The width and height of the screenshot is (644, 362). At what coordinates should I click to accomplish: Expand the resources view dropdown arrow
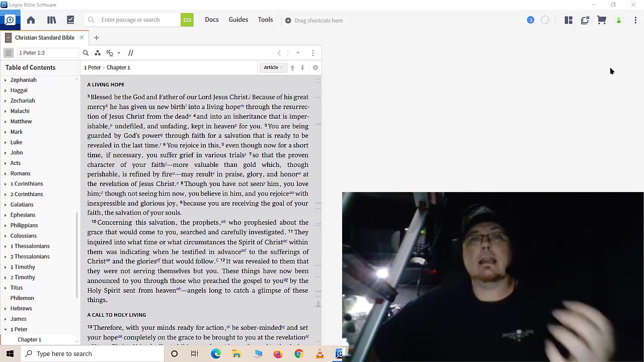tap(119, 53)
